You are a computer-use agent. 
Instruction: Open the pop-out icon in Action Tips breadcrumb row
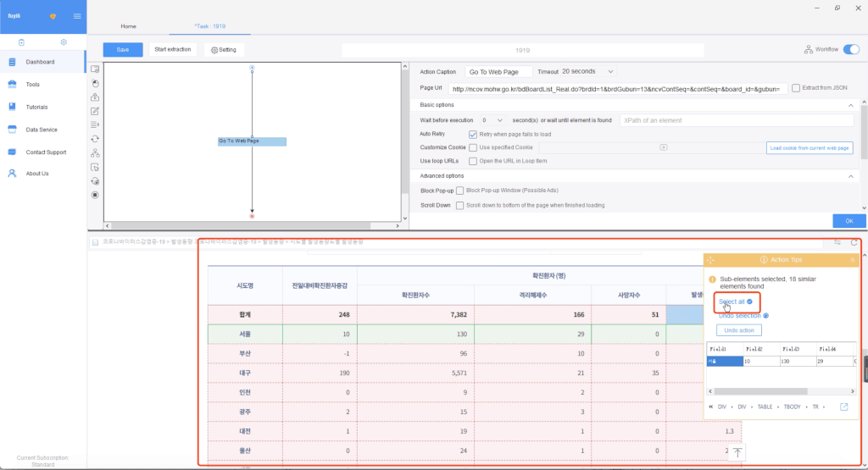click(x=844, y=407)
